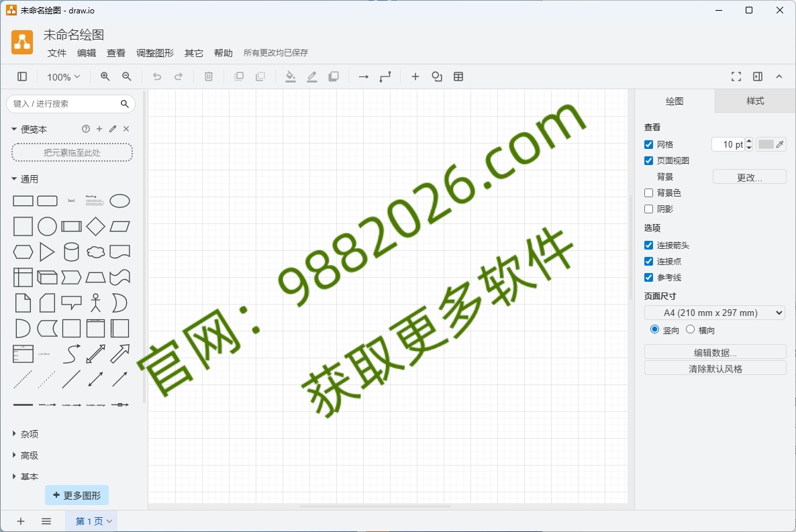Click the scratchpad help question icon
This screenshot has width=796, height=532.
coord(86,129)
